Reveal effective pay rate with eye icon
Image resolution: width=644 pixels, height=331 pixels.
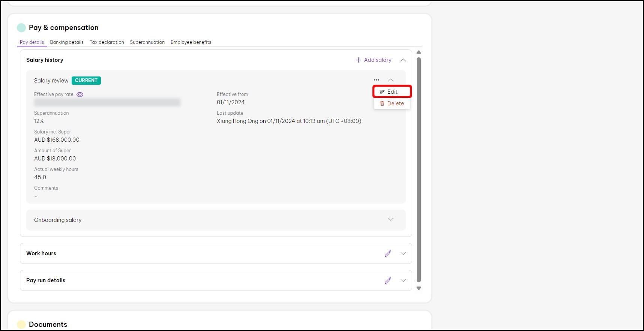(80, 94)
